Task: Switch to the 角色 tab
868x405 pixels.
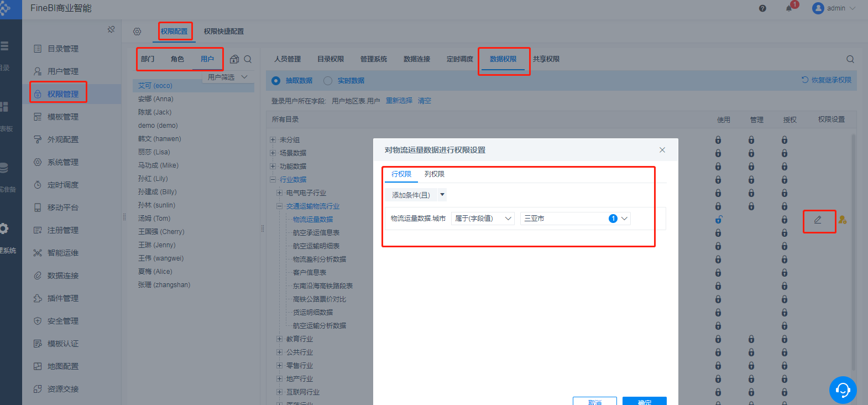Action: tap(177, 59)
